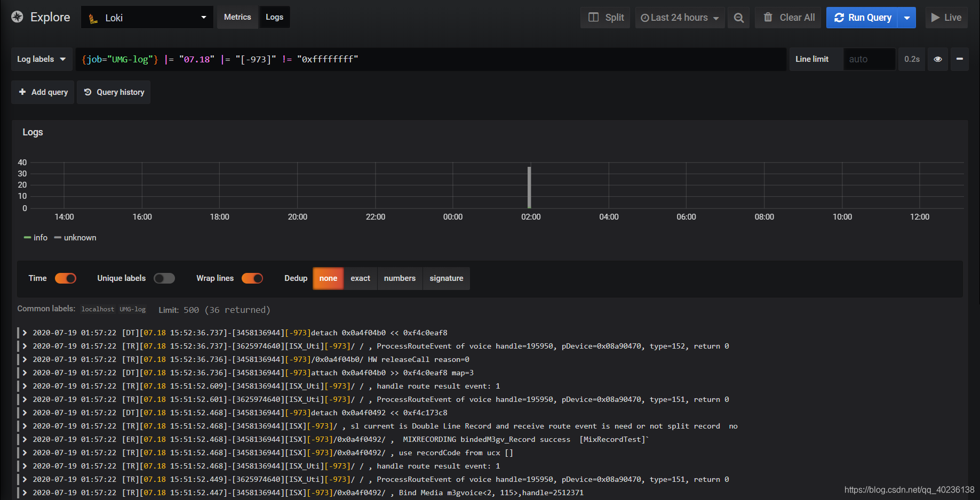Select Dedup numbers option
Image resolution: width=980 pixels, height=500 pixels.
400,278
